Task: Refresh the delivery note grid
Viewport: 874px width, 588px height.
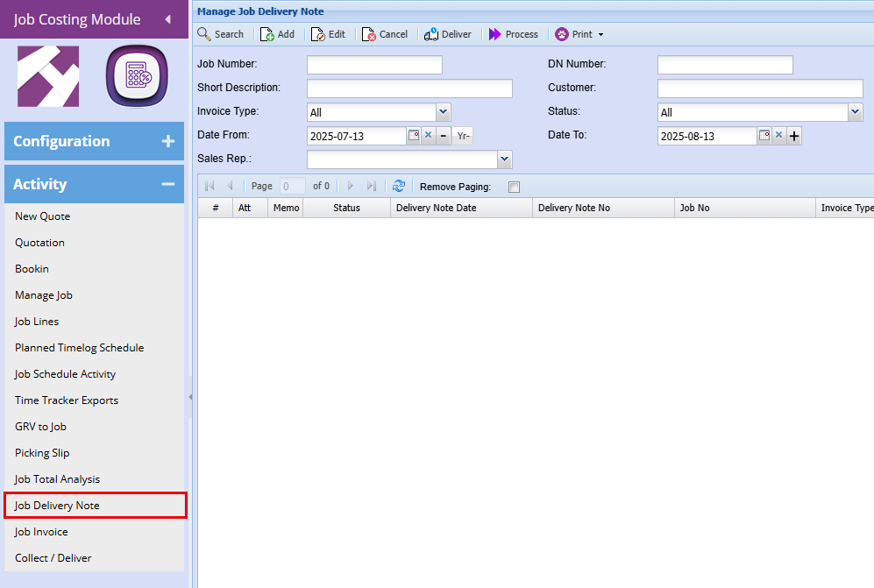Action: pos(399,186)
